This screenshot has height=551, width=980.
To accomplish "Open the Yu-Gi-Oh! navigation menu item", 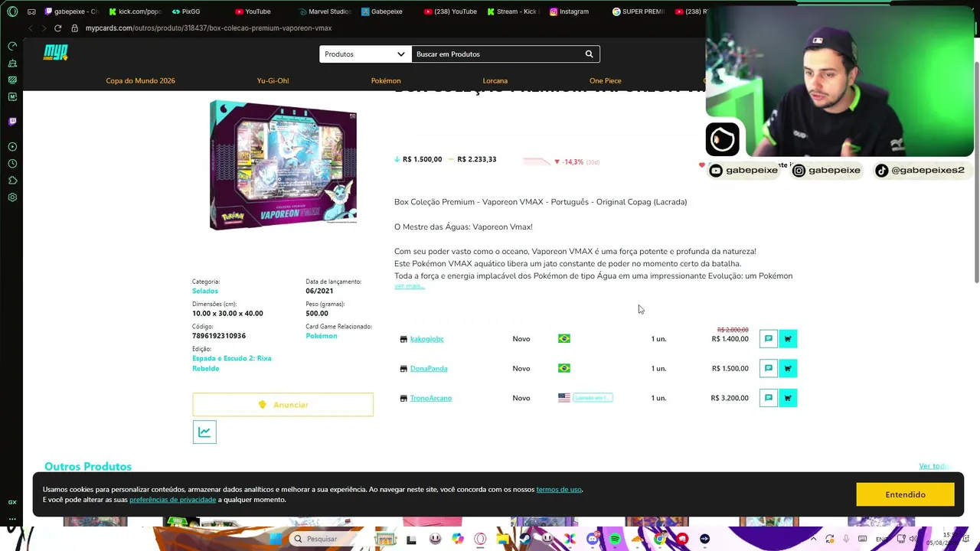I will click(273, 81).
